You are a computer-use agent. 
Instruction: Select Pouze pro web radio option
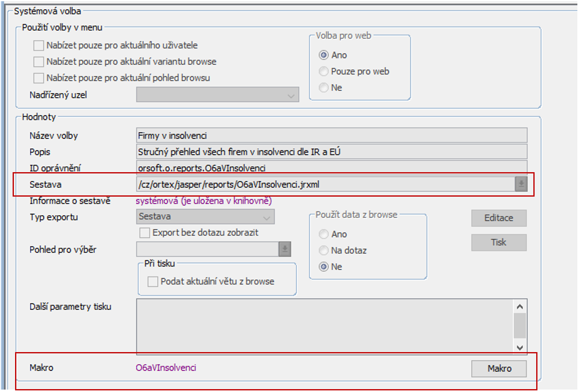pos(324,72)
